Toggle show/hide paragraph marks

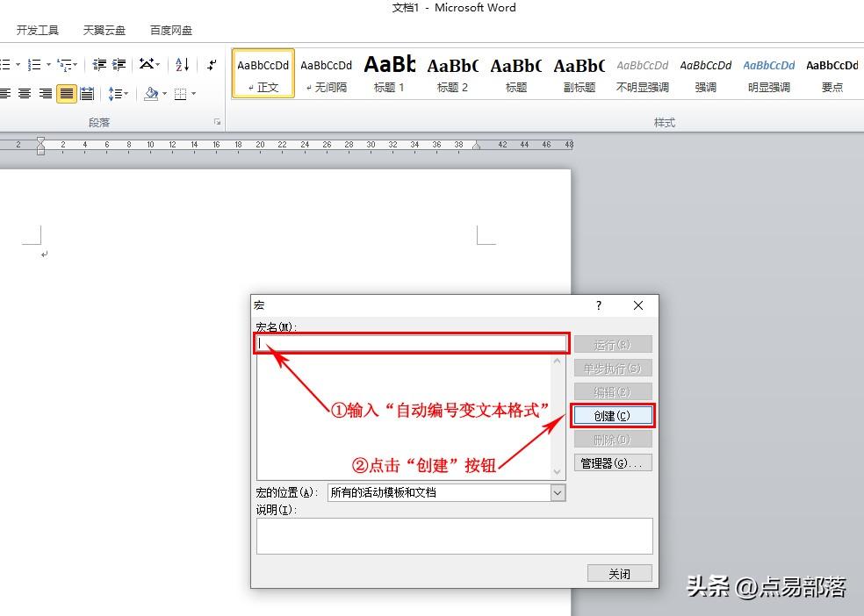212,65
